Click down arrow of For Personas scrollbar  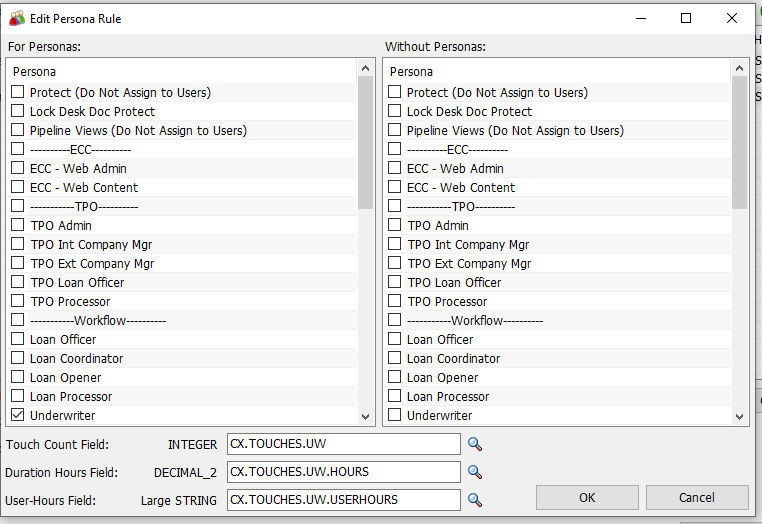coord(365,417)
